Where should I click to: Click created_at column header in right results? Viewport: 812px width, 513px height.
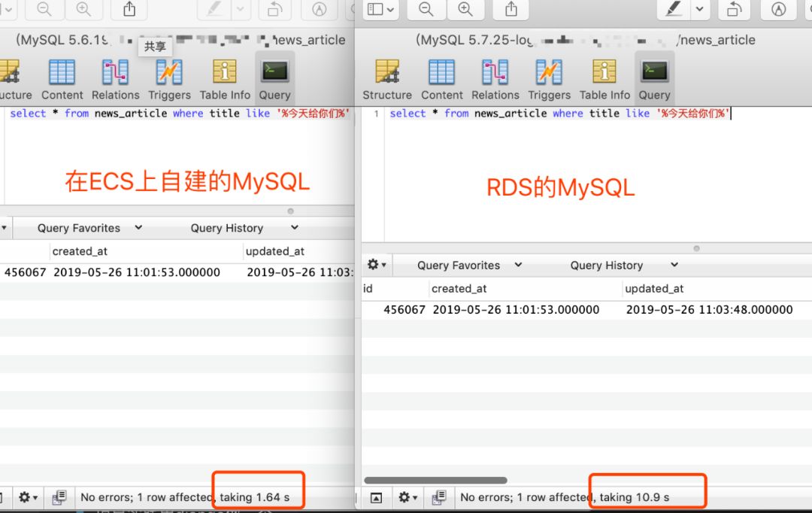525,289
